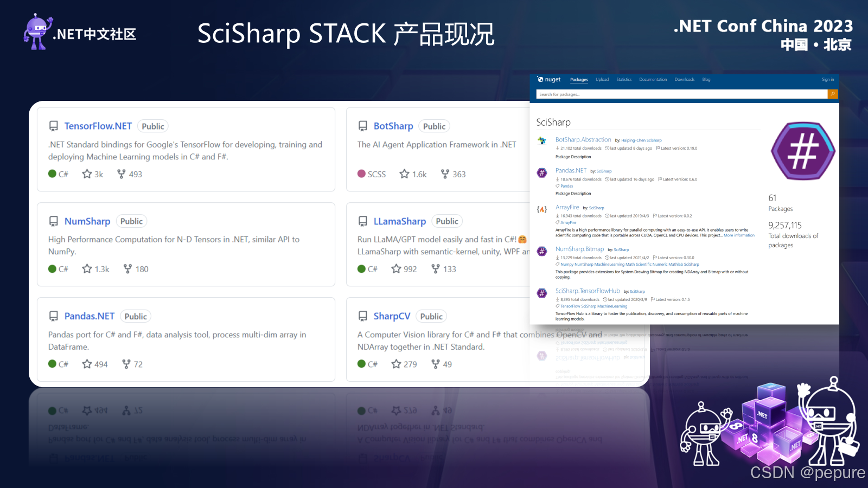868x488 pixels.
Task: Click the star icon on TensorFlow.NET card
Action: (x=87, y=174)
